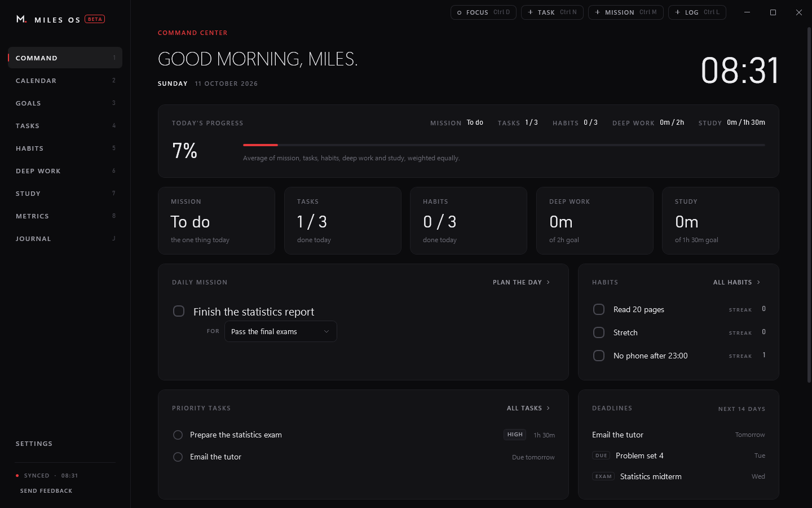Open All Habits link
Image resolution: width=812 pixels, height=508 pixels.
pos(736,282)
